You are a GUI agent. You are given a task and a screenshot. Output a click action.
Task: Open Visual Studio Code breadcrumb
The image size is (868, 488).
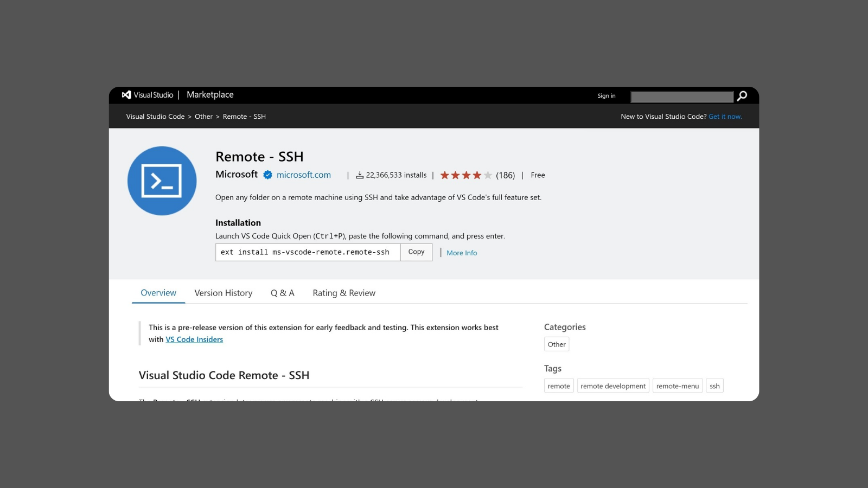click(155, 117)
